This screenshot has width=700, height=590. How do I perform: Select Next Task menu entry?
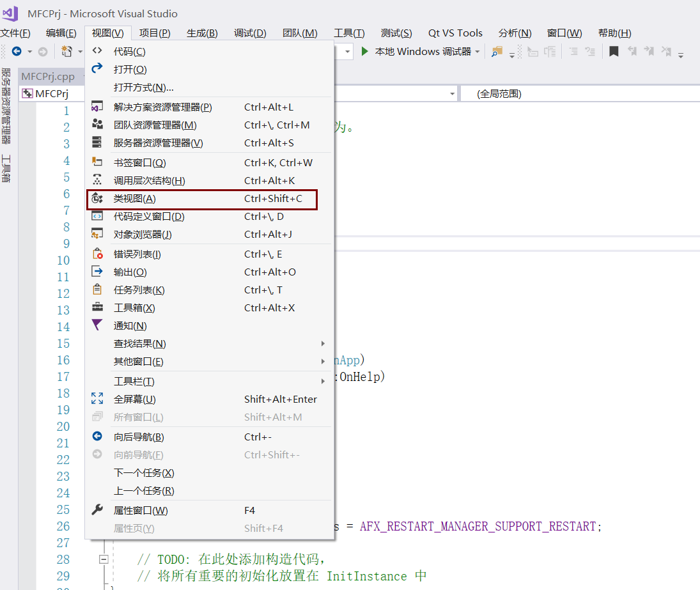pos(210,472)
